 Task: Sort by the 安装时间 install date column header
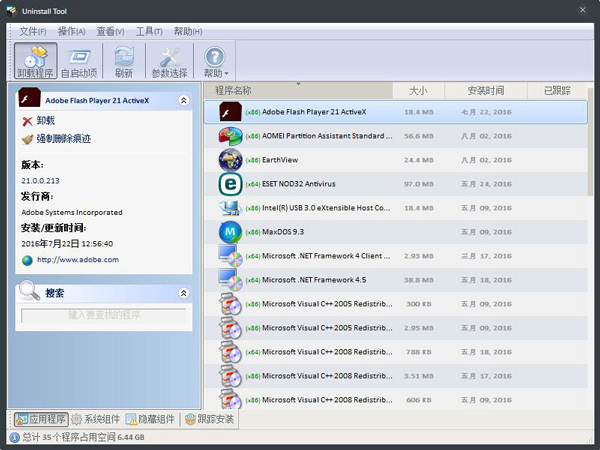coord(486,91)
